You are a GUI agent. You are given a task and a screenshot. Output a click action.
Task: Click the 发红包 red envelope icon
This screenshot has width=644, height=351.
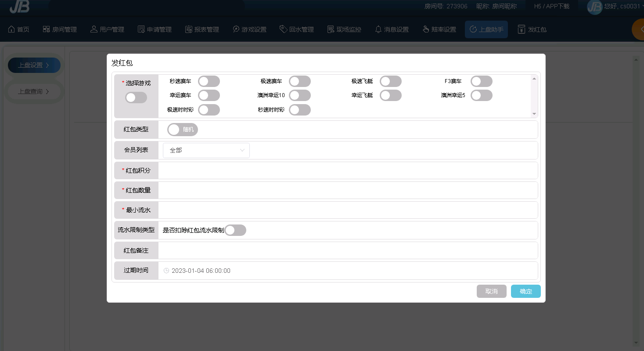coord(521,29)
